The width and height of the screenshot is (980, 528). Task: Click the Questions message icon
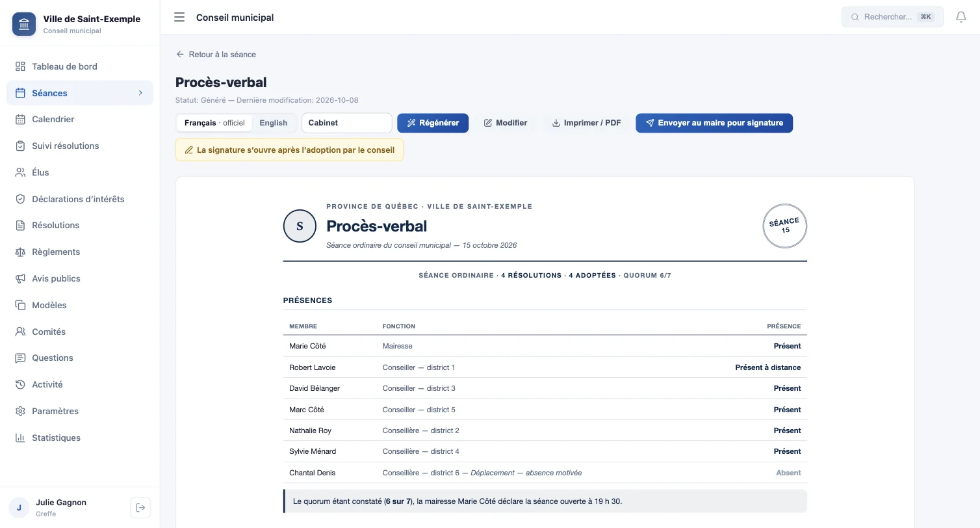point(20,358)
